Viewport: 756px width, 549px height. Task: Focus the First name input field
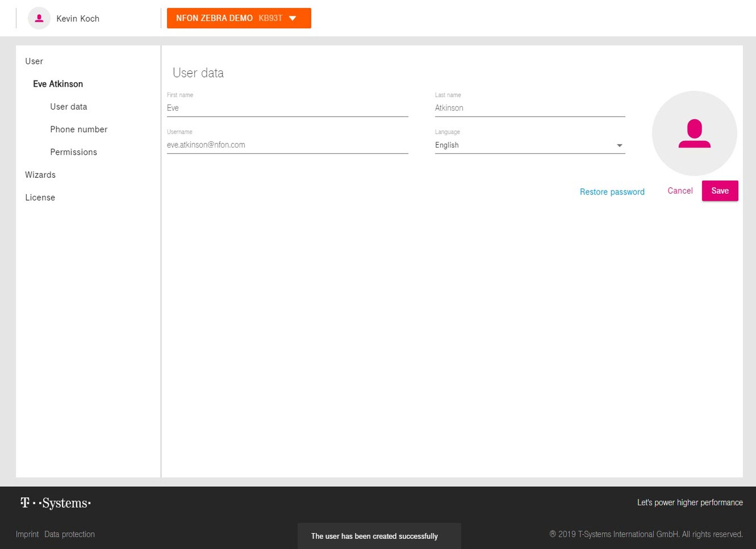click(x=287, y=108)
